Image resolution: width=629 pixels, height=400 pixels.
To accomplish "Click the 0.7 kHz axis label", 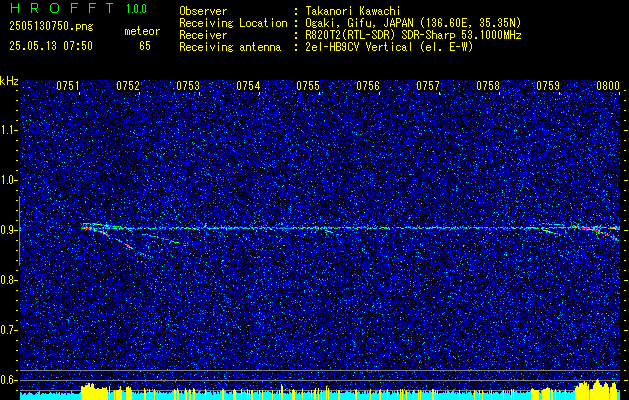I will (x=8, y=330).
